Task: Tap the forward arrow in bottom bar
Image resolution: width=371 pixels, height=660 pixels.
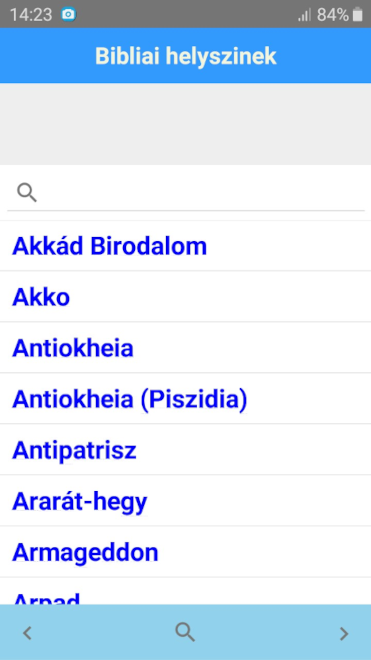Action: pyautogui.click(x=344, y=633)
